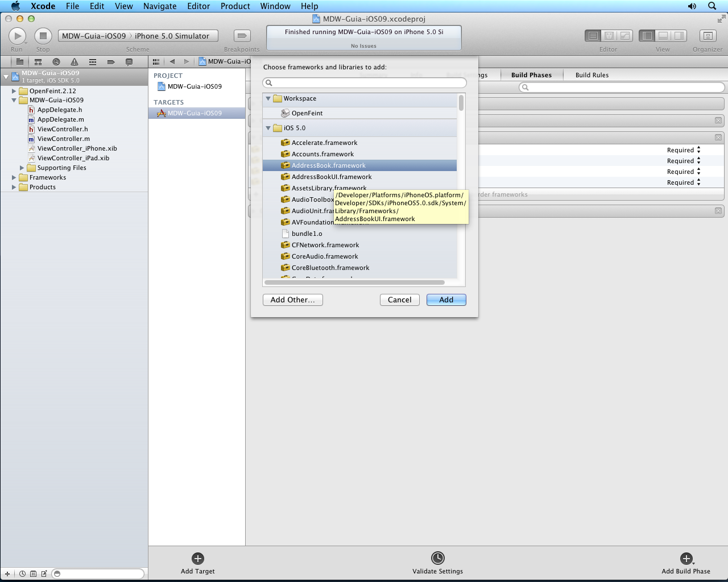Image resolution: width=728 pixels, height=582 pixels.
Task: Filter by recently edited files icon
Action: 22,573
